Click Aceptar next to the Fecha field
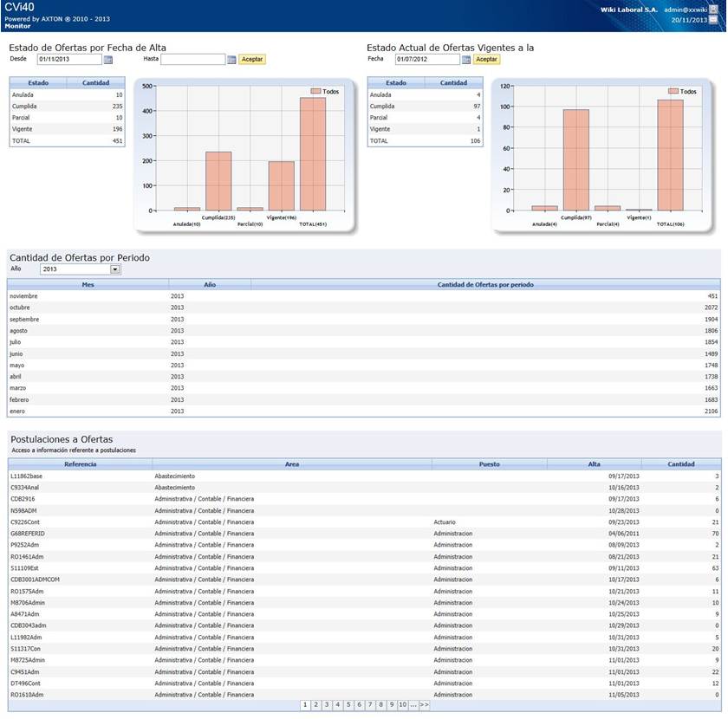The width and height of the screenshot is (728, 719). point(487,60)
